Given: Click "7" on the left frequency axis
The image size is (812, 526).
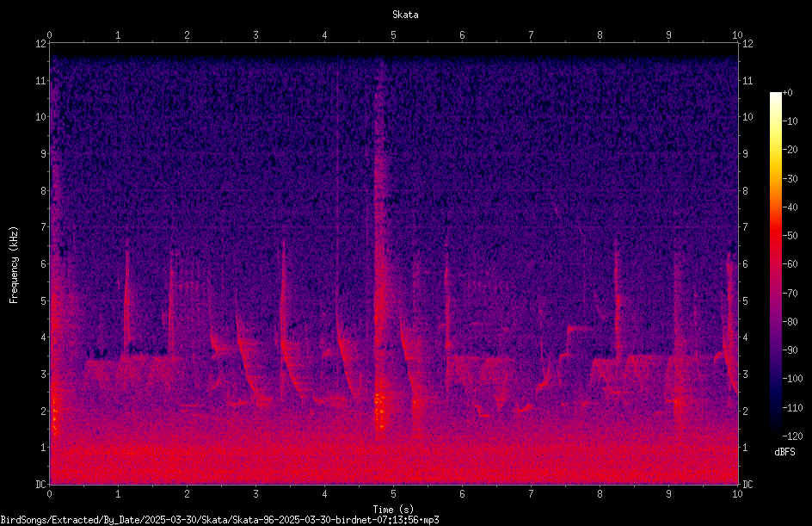Looking at the screenshot, I should click(43, 227).
